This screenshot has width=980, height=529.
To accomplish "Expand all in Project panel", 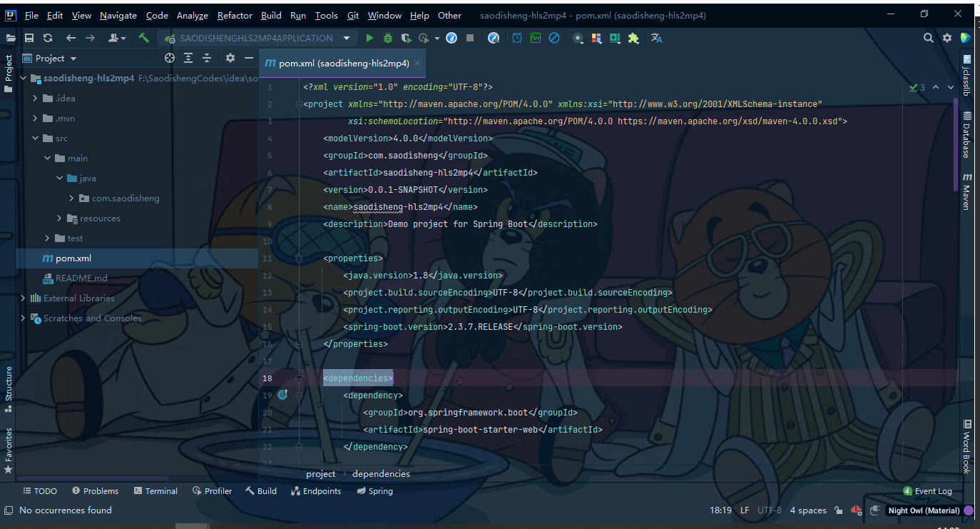I will pos(188,58).
